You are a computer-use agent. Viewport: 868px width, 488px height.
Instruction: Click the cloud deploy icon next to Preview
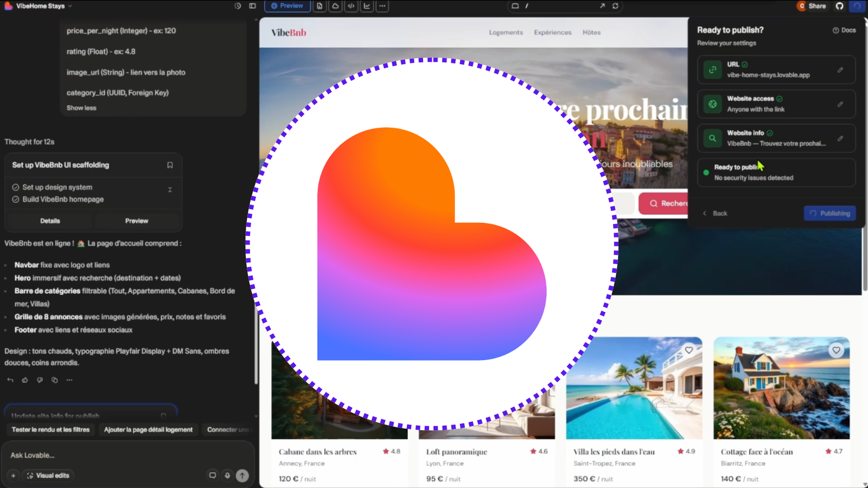(x=336, y=6)
